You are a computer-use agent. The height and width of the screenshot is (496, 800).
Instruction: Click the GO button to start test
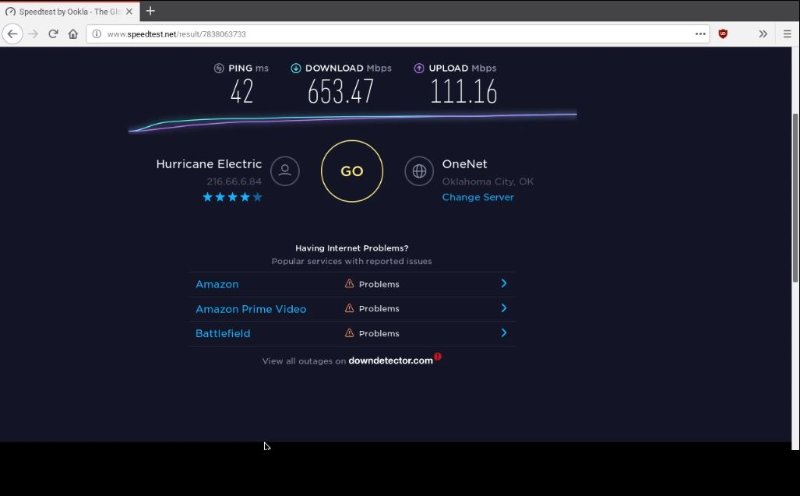[352, 171]
